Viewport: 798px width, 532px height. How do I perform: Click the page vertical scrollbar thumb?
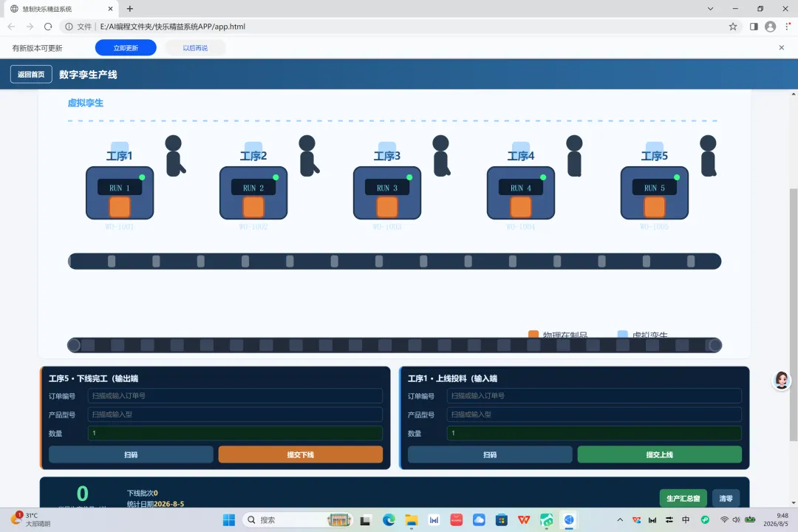pos(794,315)
